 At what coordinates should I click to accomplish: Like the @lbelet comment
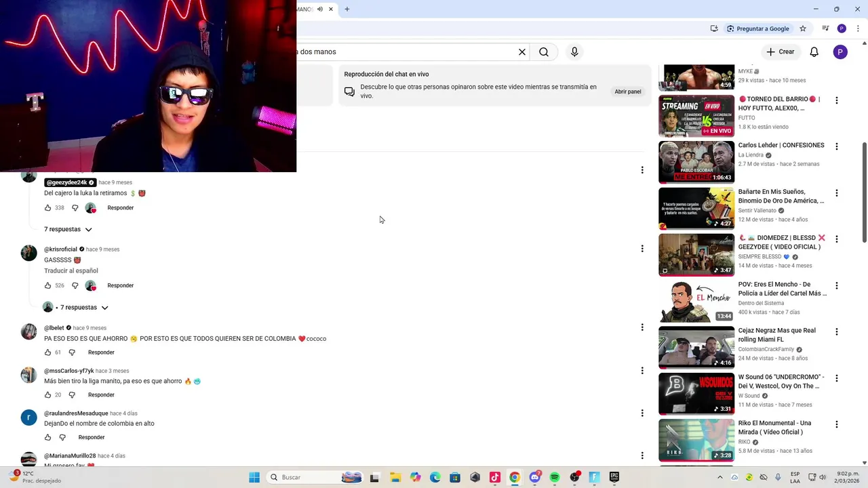point(47,352)
